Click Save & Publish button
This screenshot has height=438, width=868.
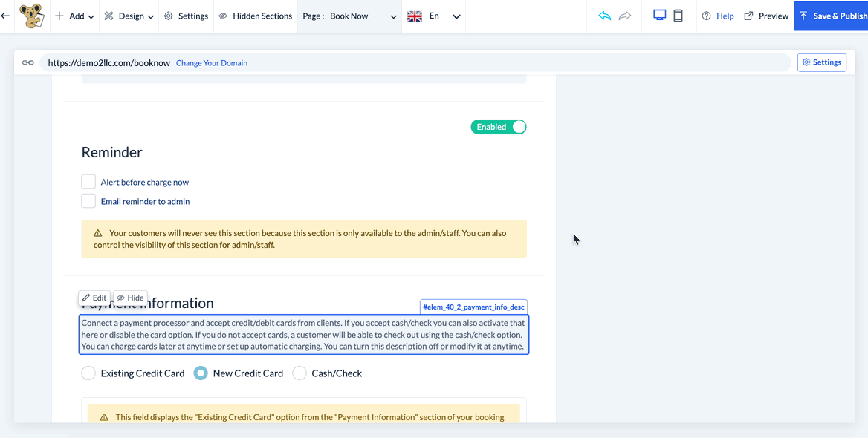click(x=832, y=16)
